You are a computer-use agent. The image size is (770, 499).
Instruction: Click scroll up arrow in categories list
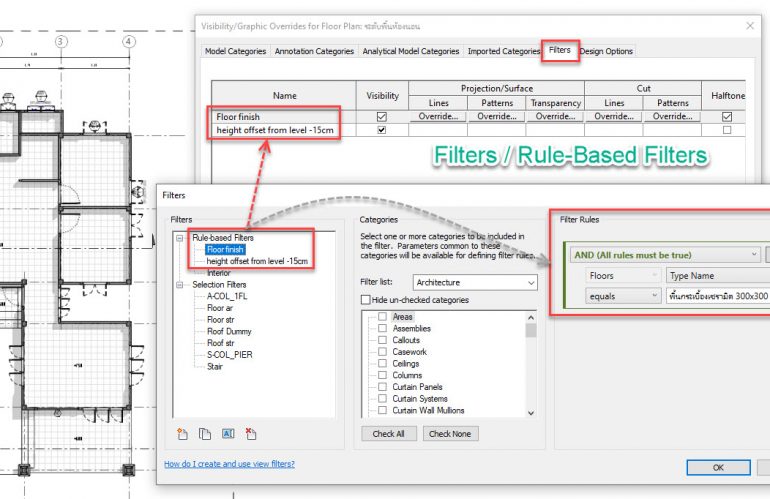click(531, 317)
